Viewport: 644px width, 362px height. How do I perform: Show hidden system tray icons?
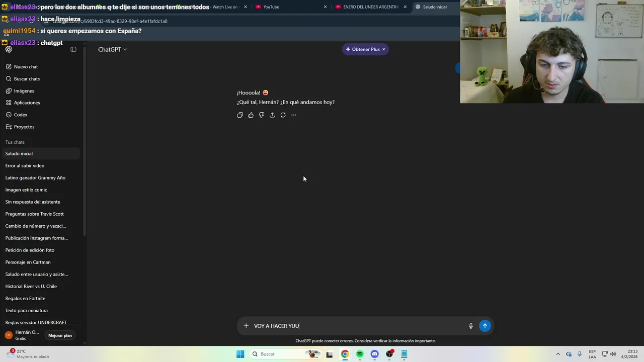click(558, 354)
